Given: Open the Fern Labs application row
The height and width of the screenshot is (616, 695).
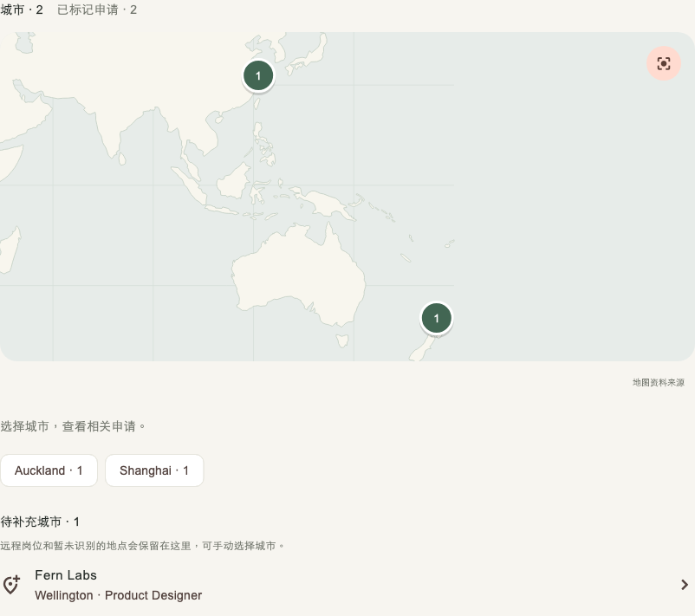Looking at the screenshot, I should (347, 585).
